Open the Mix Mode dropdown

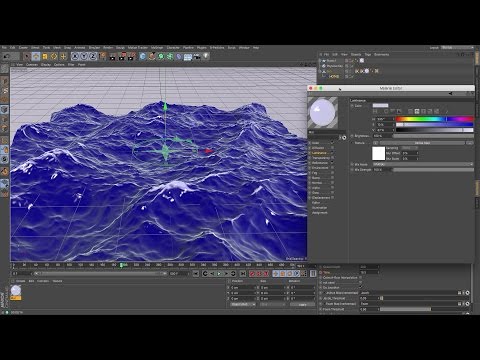pos(423,164)
